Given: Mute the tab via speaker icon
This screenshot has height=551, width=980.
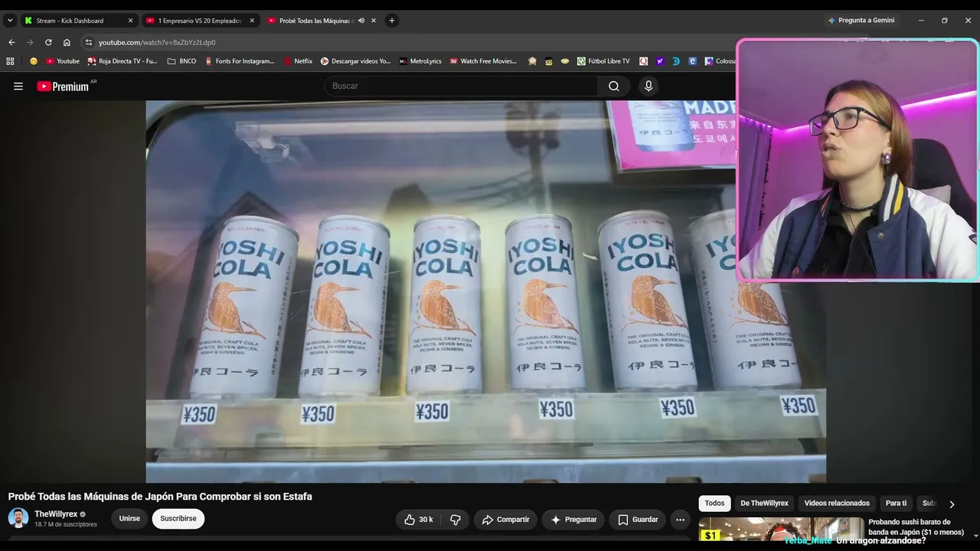Looking at the screenshot, I should [x=361, y=21].
